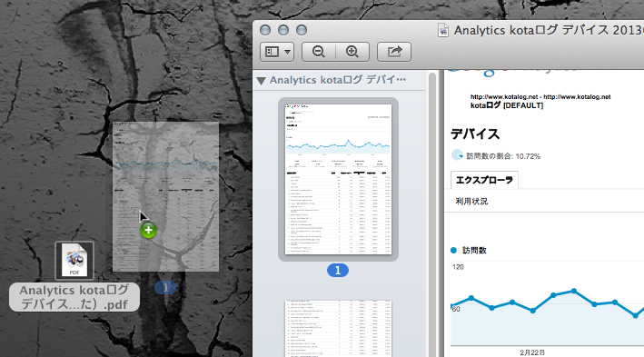Select the PDF file icon on desktop
The height and width of the screenshot is (357, 644).
(x=74, y=261)
